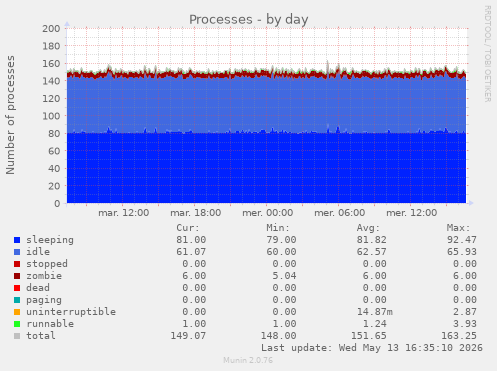The width and height of the screenshot is (497, 371).
Task: Click runnable average value 1.24
Action: (x=375, y=324)
